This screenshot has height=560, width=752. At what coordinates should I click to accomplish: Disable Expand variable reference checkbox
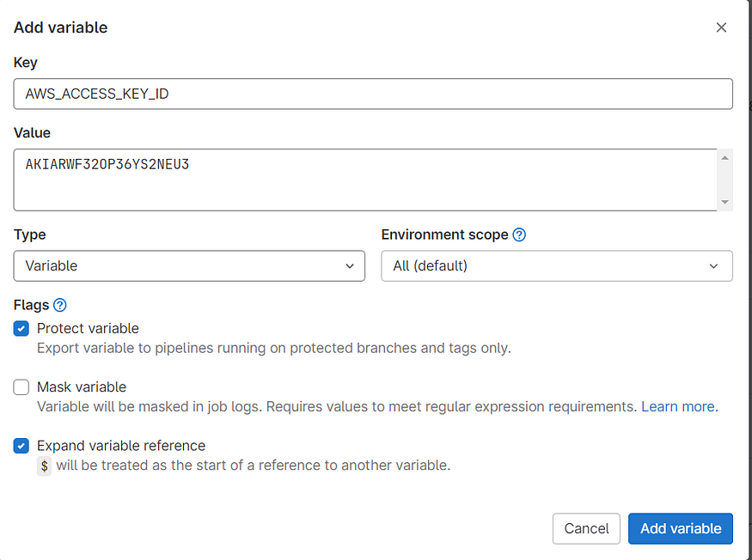pos(21,446)
